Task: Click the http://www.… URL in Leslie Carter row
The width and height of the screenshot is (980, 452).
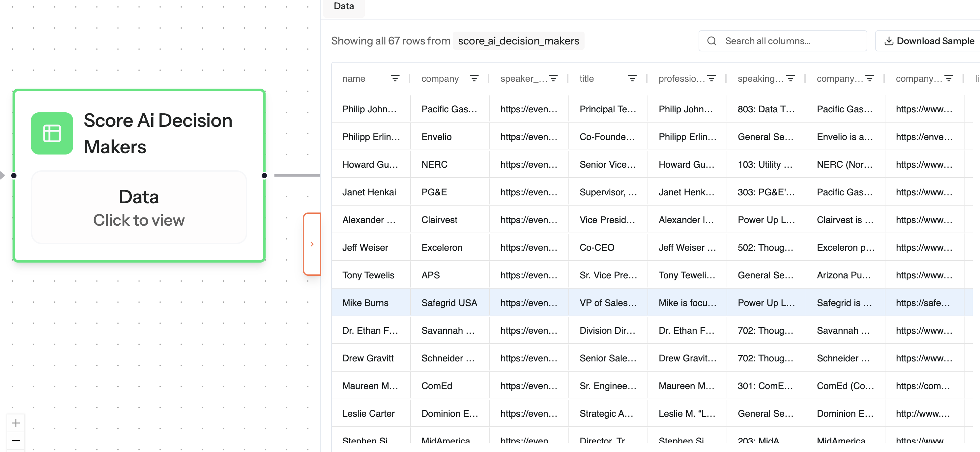Action: pos(925,413)
